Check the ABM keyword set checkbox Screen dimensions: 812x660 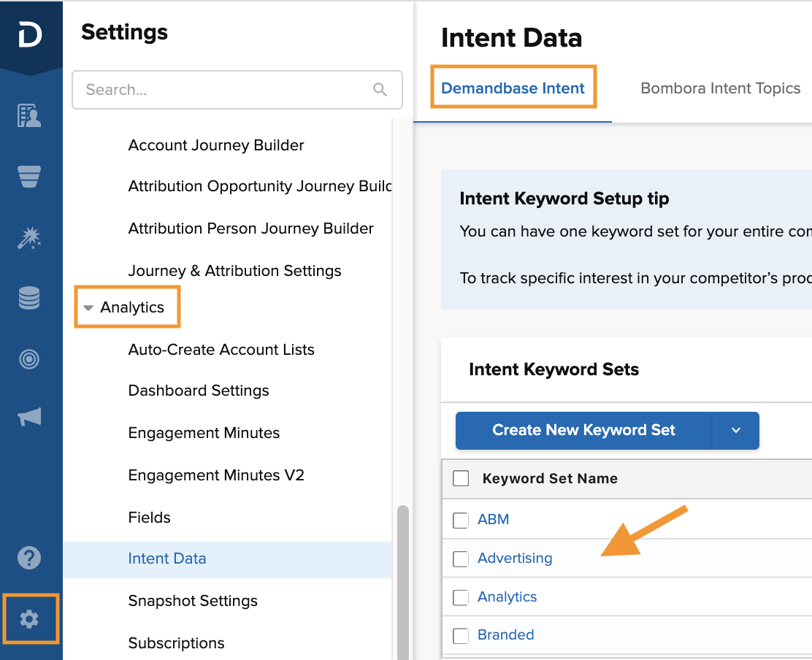tap(461, 521)
